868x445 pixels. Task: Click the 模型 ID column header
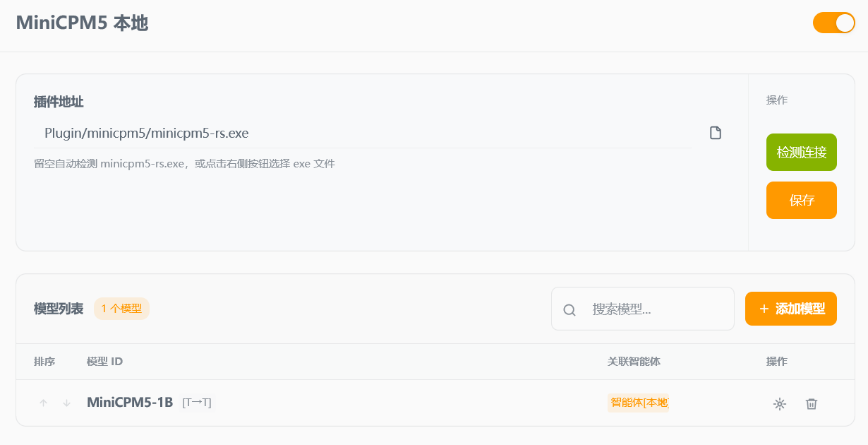[x=104, y=362]
